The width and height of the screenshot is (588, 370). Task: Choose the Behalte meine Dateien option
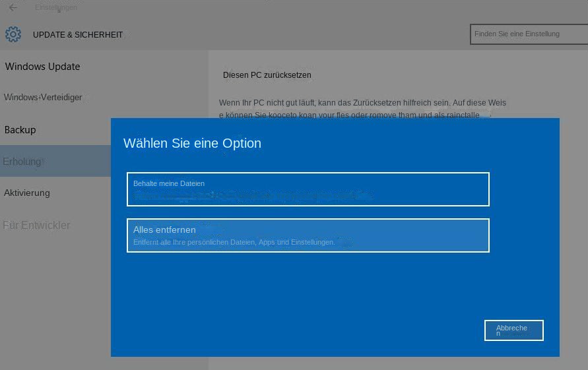tap(308, 189)
